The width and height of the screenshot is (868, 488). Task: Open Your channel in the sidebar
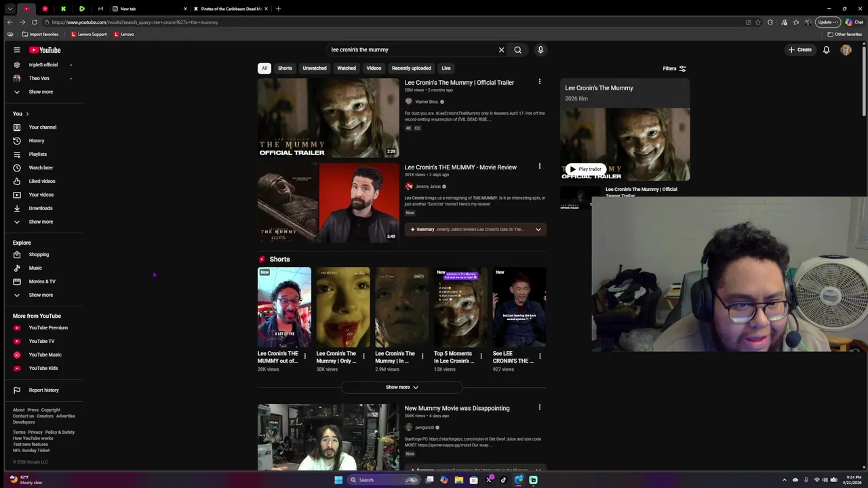42,127
